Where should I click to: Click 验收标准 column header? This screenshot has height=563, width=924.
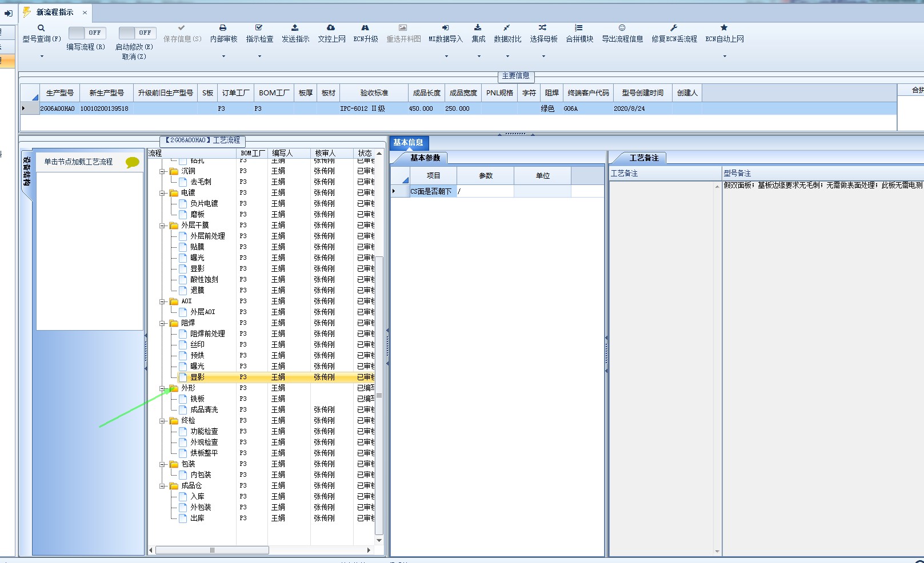[x=374, y=93]
